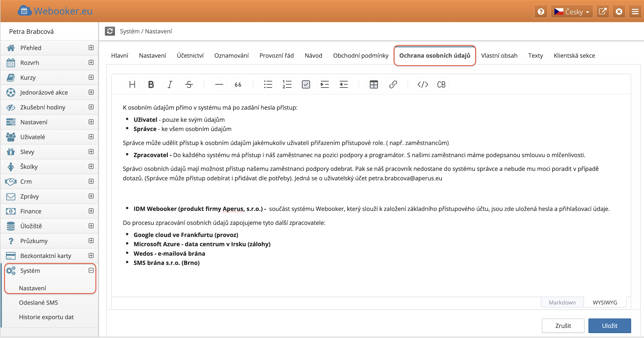Click the Uložit save button
The width and height of the screenshot is (644, 338).
[x=609, y=326]
